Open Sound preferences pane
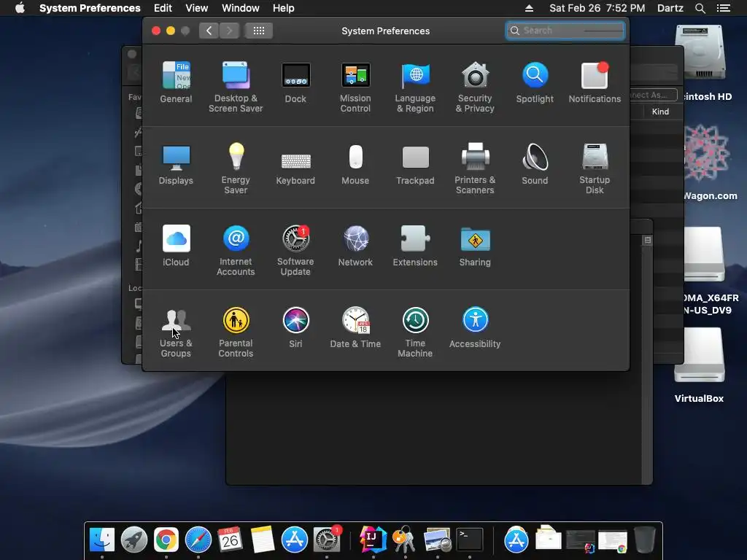 [x=535, y=164]
